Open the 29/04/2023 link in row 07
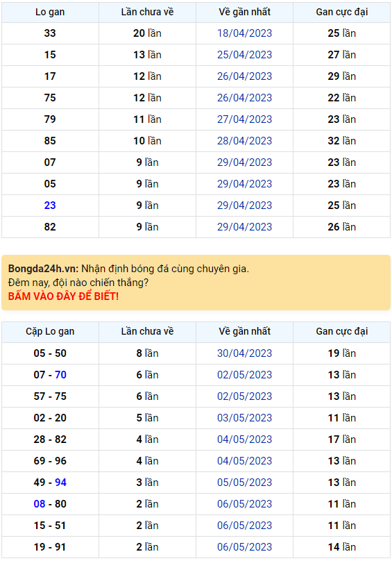The width and height of the screenshot is (392, 561). pyautogui.click(x=244, y=162)
